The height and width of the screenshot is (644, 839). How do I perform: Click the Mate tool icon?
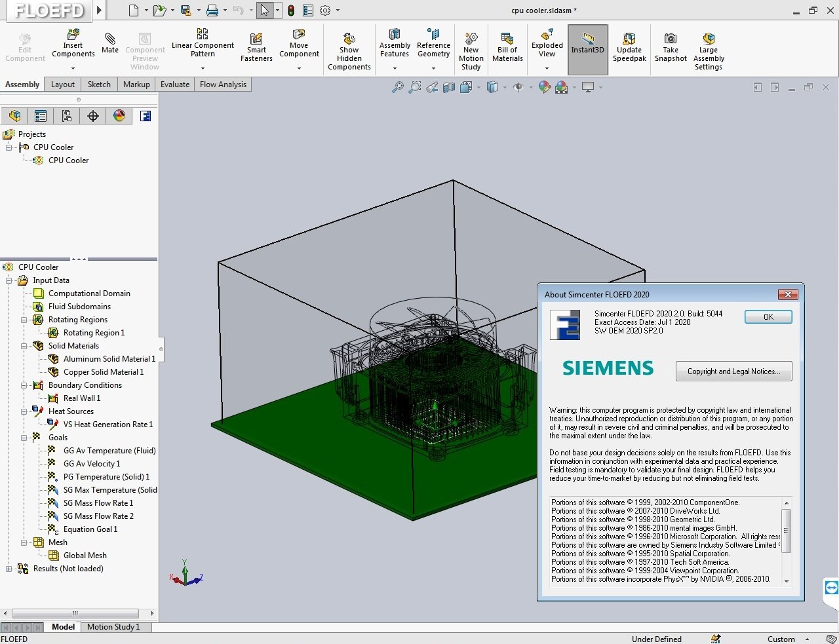[110, 38]
